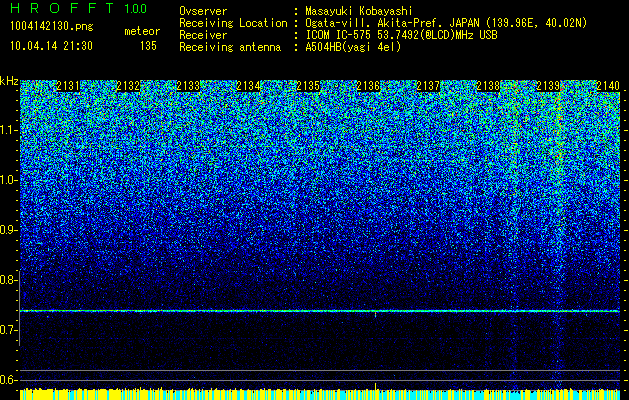The image size is (629, 400).
Task: Click the 0.7 frequency axis label
Action: coord(8,330)
